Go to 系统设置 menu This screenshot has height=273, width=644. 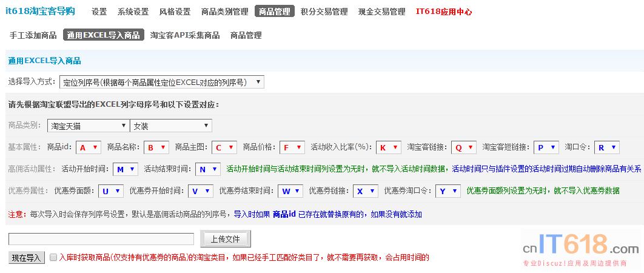[133, 12]
